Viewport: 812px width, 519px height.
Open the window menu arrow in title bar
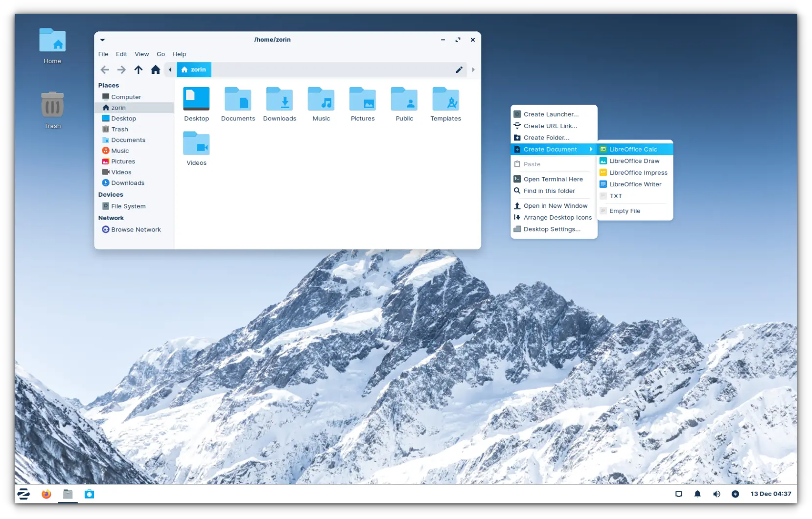[x=102, y=40]
